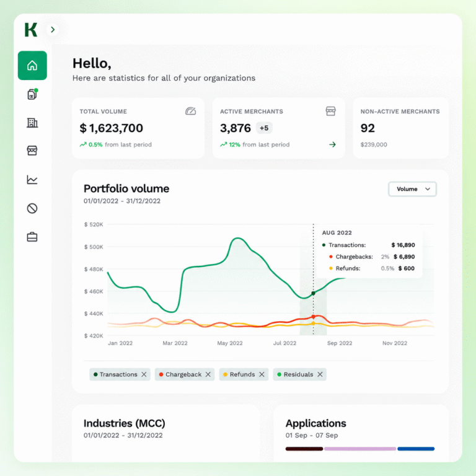
Task: Click the Transactions $ 16,890 tooltip row
Action: click(369, 245)
